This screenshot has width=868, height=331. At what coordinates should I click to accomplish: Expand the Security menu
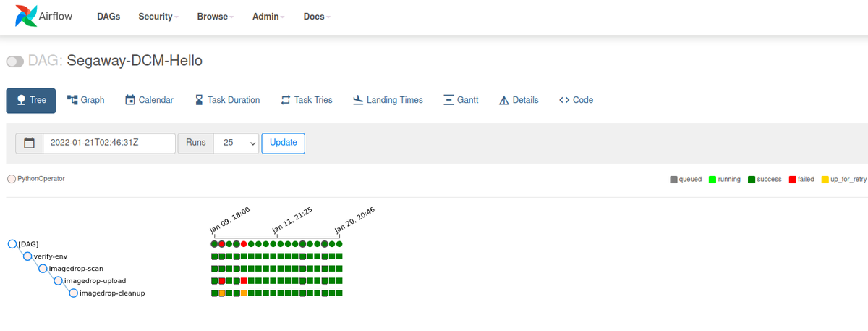pyautogui.click(x=158, y=17)
